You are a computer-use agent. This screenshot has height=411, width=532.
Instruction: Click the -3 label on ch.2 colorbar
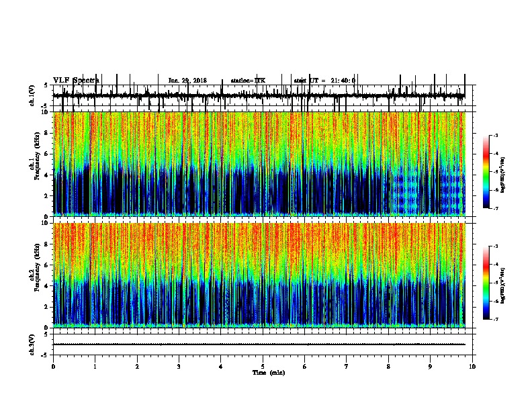click(x=495, y=246)
